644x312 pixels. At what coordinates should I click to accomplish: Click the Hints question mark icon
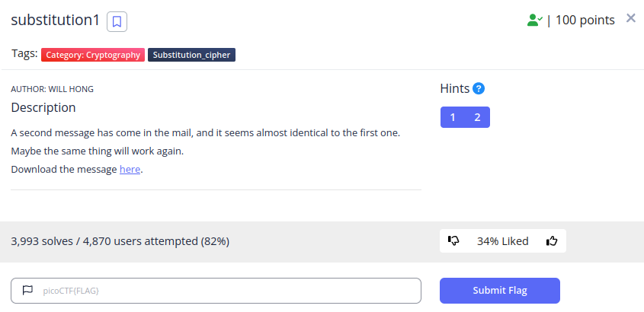pos(479,88)
